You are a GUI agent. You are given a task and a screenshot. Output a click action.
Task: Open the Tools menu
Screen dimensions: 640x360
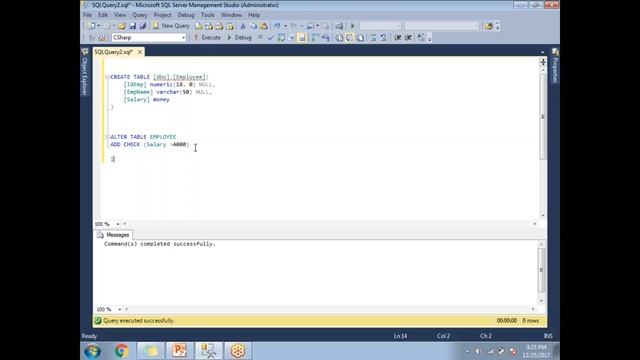click(x=207, y=15)
